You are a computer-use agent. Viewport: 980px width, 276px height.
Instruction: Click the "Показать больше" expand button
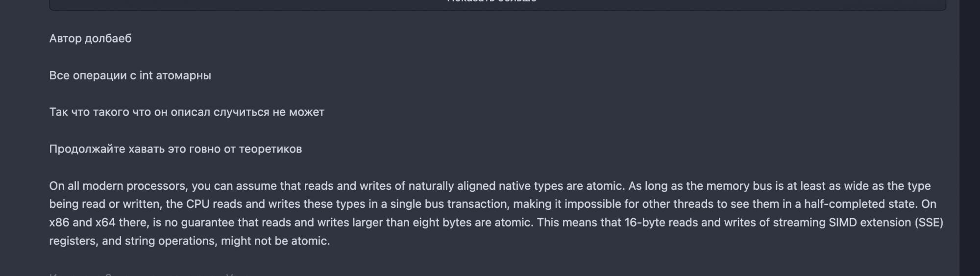(491, 2)
